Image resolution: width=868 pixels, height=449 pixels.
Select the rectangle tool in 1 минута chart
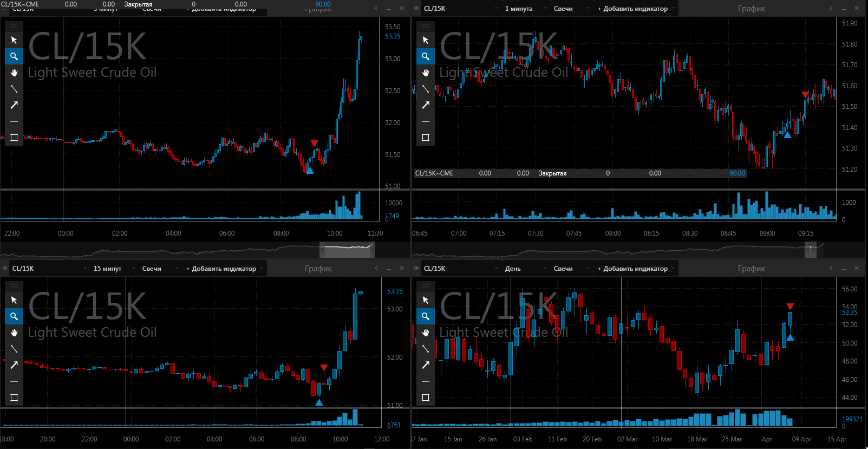(426, 138)
